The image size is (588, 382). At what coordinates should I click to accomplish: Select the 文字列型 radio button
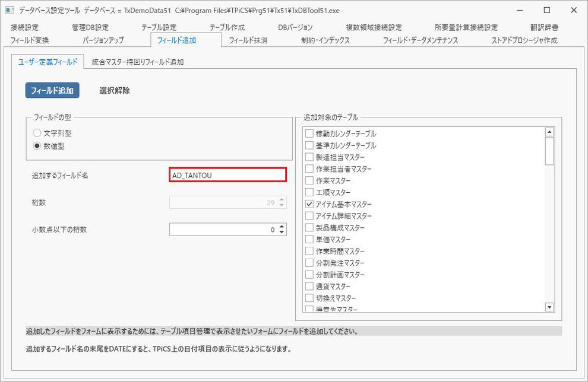pos(37,133)
